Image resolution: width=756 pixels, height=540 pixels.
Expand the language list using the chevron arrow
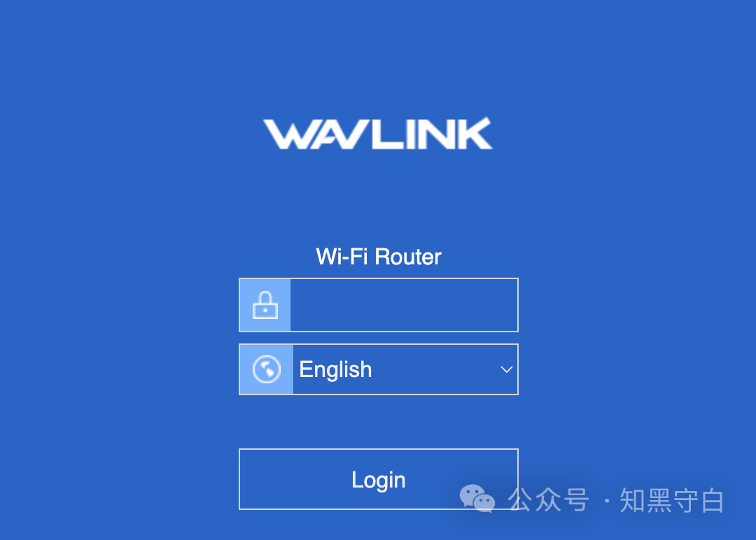pos(506,369)
